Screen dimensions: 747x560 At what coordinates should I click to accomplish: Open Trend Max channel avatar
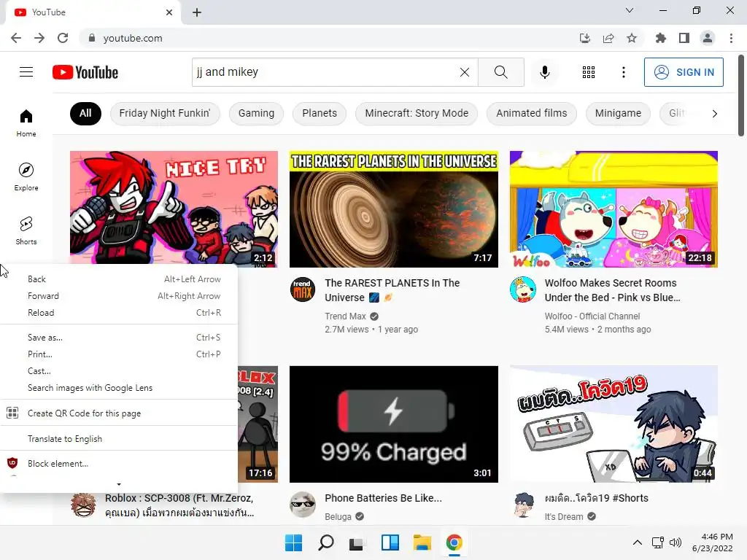[303, 289]
